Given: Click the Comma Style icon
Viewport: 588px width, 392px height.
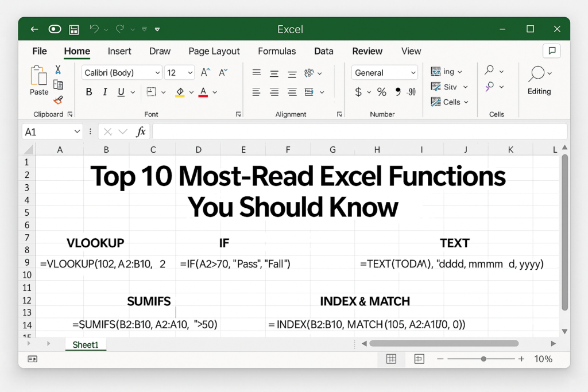Looking at the screenshot, I should 398,91.
